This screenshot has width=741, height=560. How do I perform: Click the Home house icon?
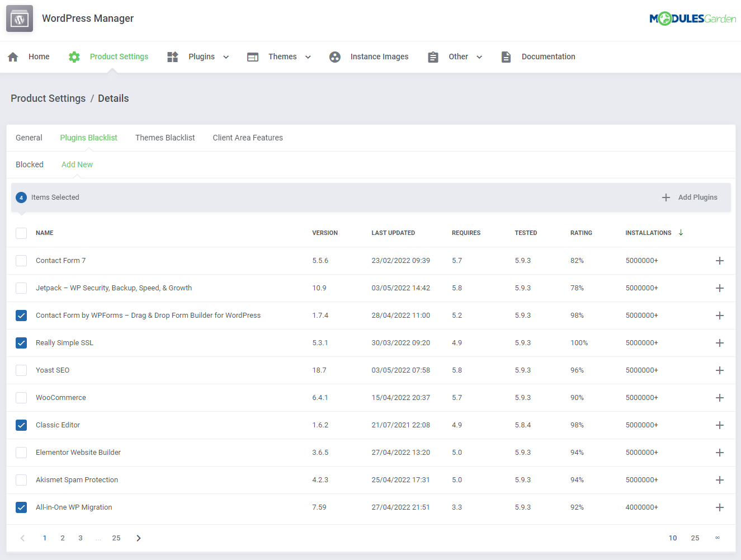13,57
